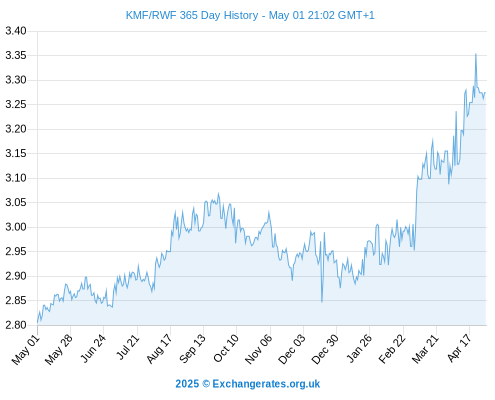Screen dimensions: 495x400
Task: Click the Dec 03 date label
Action: coord(292,349)
